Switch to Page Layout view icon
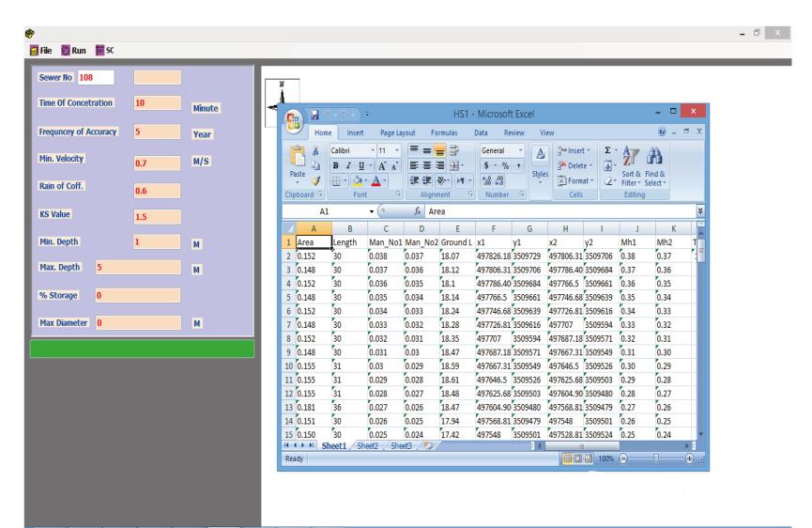This screenshot has height=528, width=812. click(x=578, y=458)
